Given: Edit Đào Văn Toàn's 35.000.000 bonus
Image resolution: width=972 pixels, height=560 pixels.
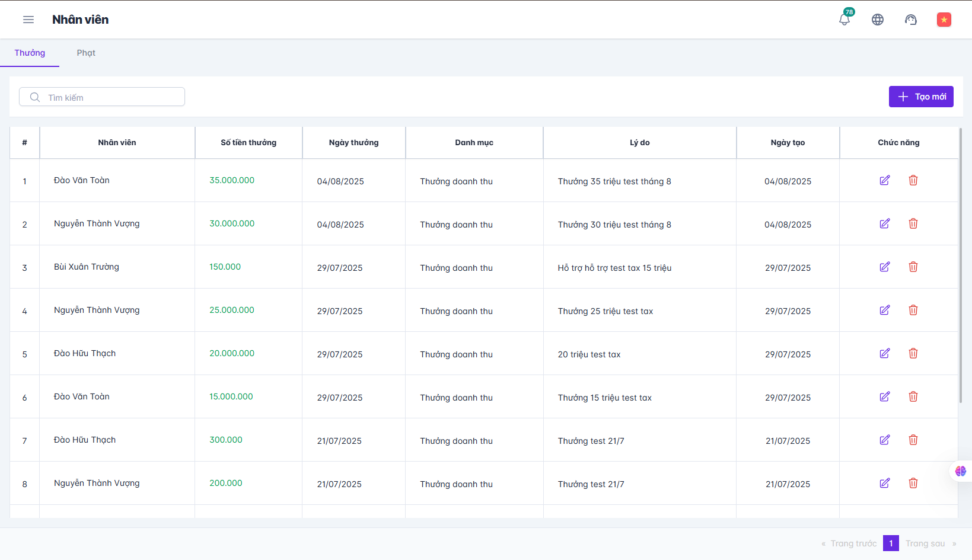Looking at the screenshot, I should point(884,181).
